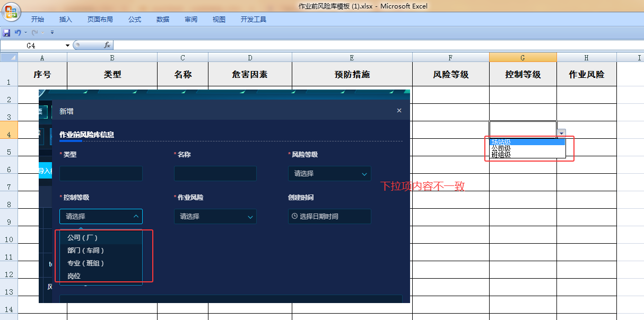Open the Customize Quick Access Toolbar arrow
Screen dimensions: 644x320
[x=52, y=33]
